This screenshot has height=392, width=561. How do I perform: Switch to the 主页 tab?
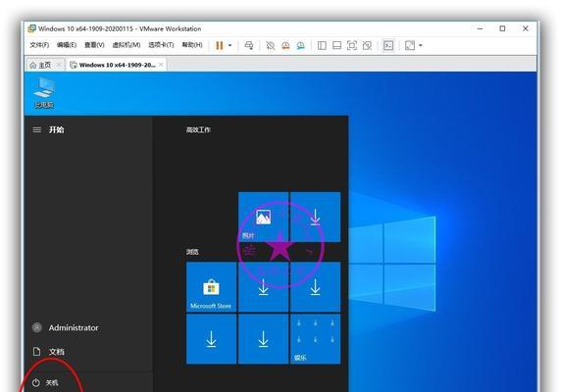click(40, 65)
